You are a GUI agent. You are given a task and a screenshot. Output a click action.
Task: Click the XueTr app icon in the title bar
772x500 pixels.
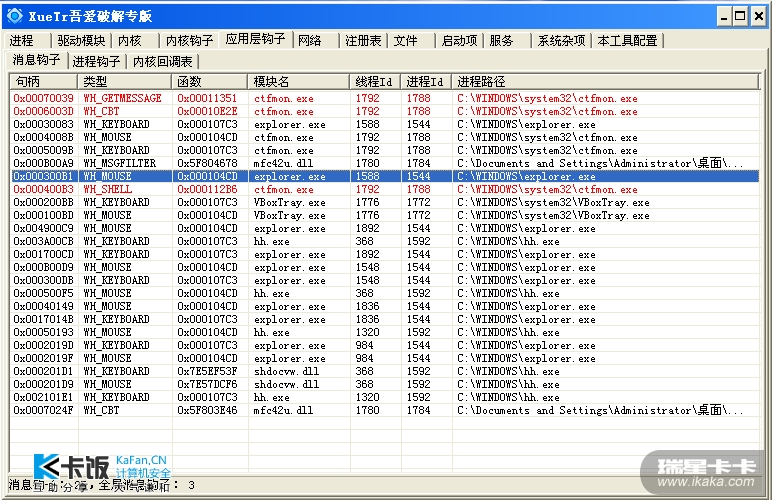tap(14, 16)
